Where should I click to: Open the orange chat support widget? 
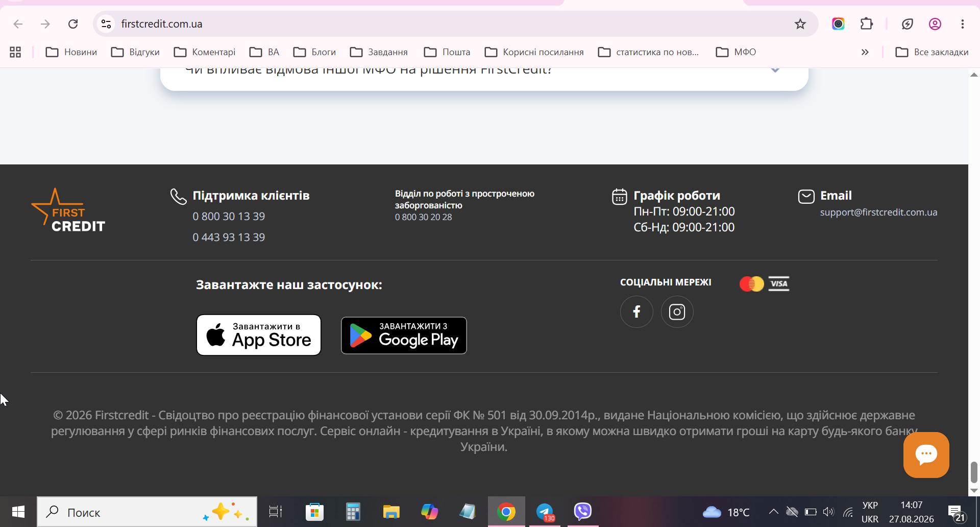tap(926, 454)
